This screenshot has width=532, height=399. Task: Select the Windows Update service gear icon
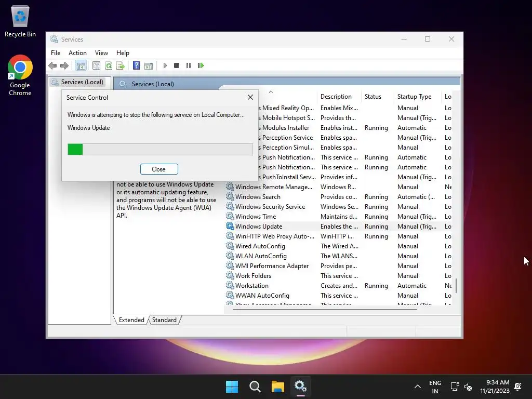(230, 226)
